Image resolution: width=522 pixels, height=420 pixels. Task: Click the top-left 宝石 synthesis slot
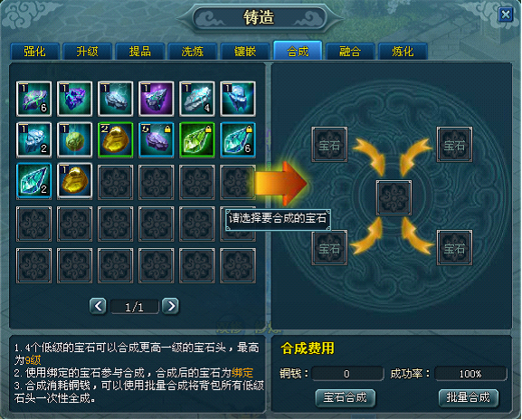click(329, 144)
